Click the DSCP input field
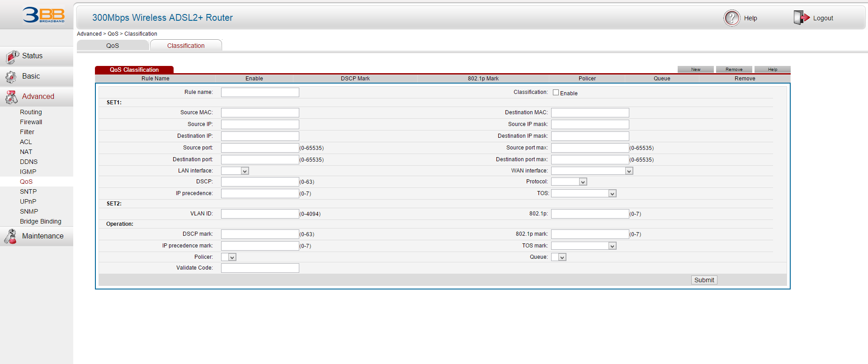868x364 pixels. tap(260, 182)
